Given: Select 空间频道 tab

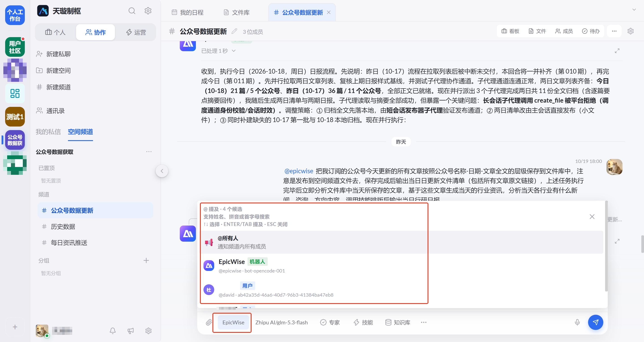Looking at the screenshot, I should pos(80,132).
